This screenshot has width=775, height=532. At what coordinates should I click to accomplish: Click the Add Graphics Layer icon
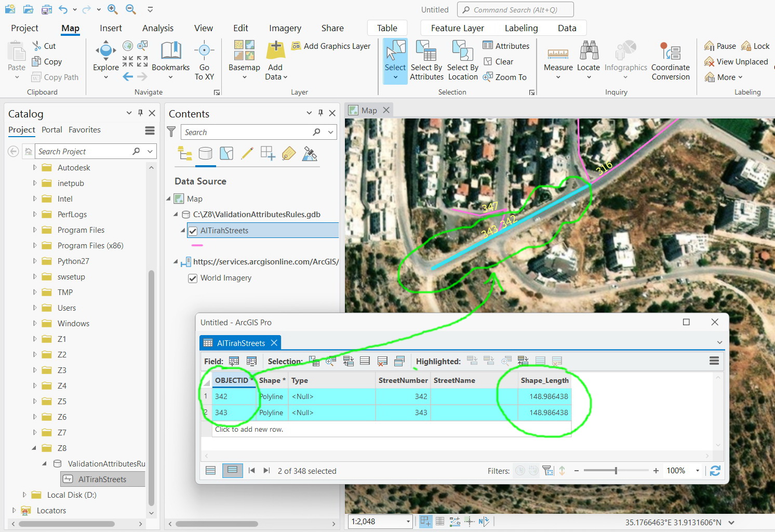pos(296,46)
